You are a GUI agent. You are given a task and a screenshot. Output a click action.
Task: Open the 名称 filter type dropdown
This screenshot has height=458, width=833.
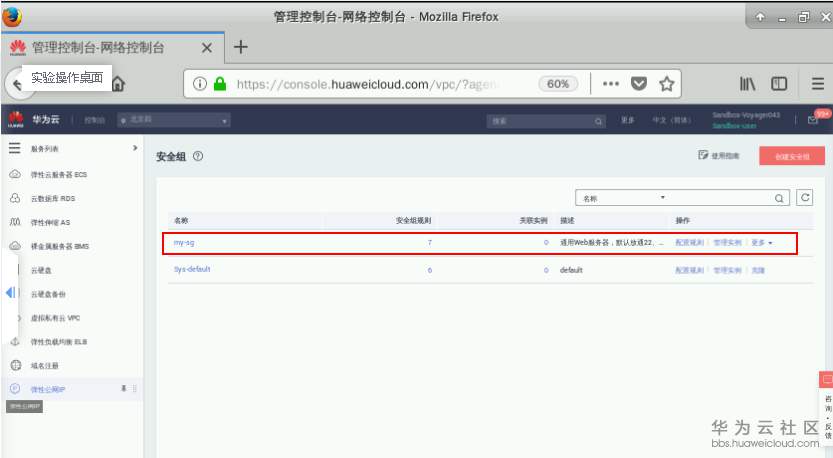coord(623,198)
